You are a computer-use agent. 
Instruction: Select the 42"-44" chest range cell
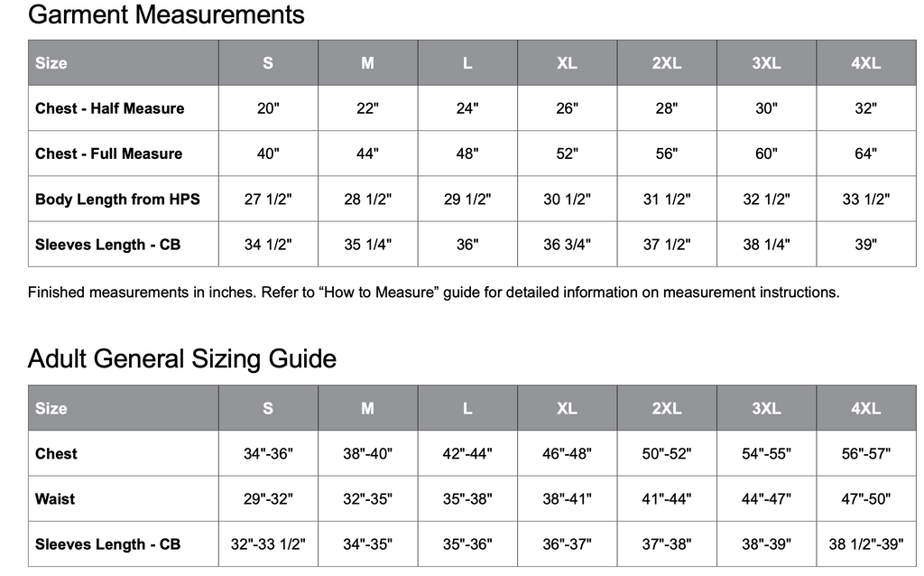467,454
